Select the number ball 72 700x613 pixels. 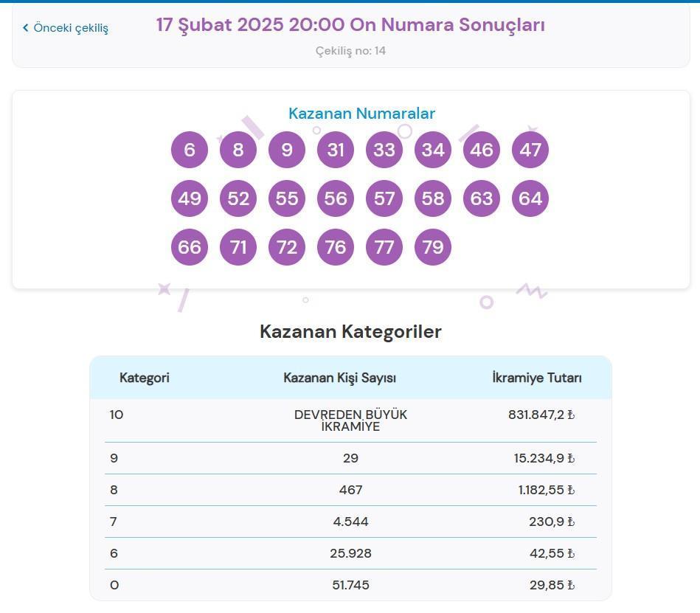coord(287,247)
